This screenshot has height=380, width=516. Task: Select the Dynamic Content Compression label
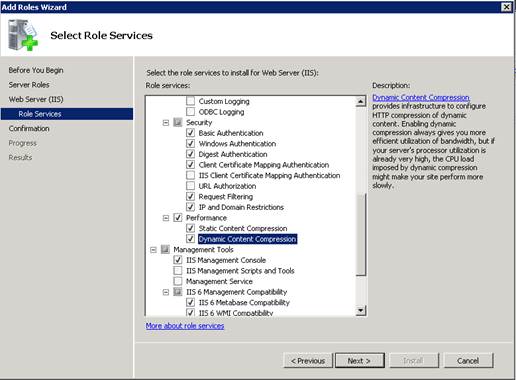(247, 239)
